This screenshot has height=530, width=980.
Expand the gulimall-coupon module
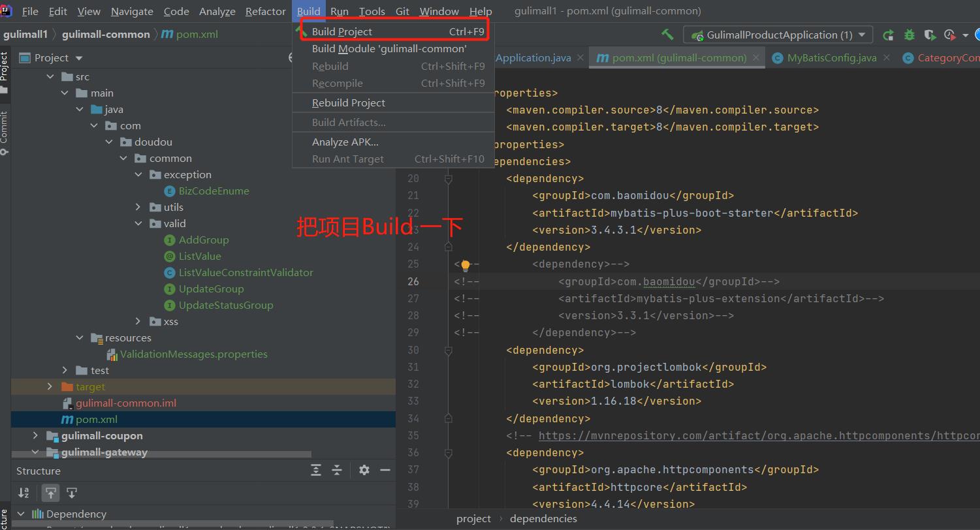point(35,435)
